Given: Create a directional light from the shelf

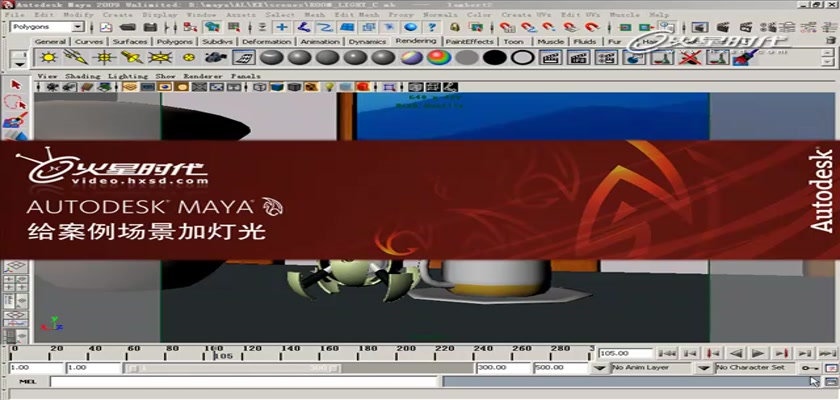Looking at the screenshot, I should pos(76,57).
